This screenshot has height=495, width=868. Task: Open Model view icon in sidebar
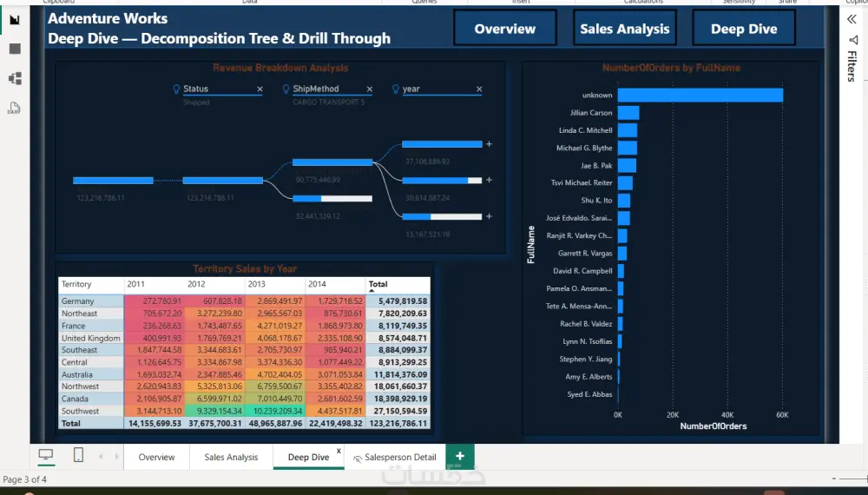15,78
